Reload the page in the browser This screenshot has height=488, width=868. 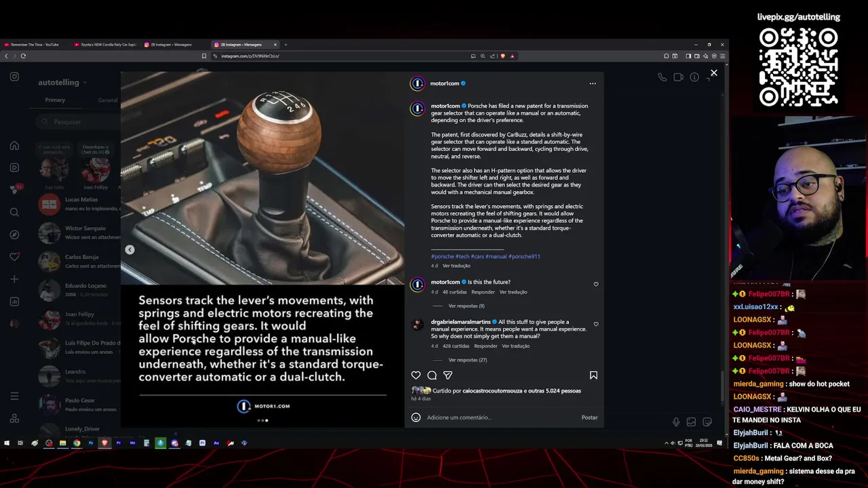23,56
